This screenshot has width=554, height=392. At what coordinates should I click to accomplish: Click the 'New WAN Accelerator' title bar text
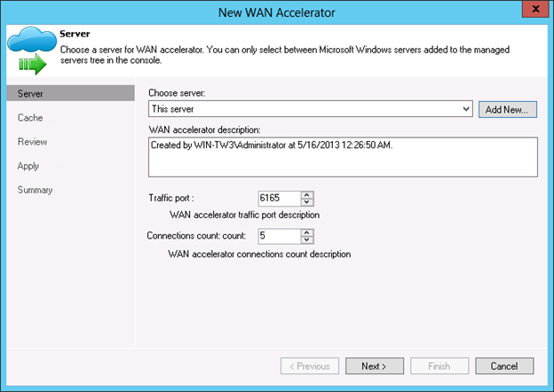click(x=277, y=12)
